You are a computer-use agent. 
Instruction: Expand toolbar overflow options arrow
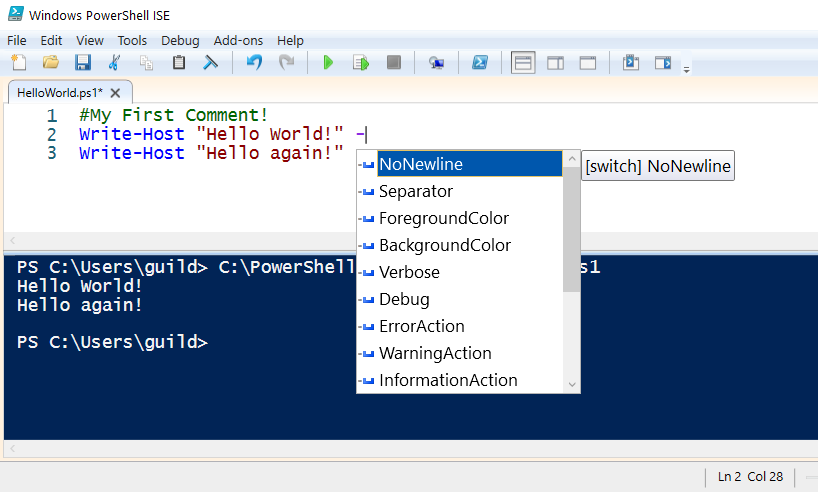pyautogui.click(x=687, y=69)
